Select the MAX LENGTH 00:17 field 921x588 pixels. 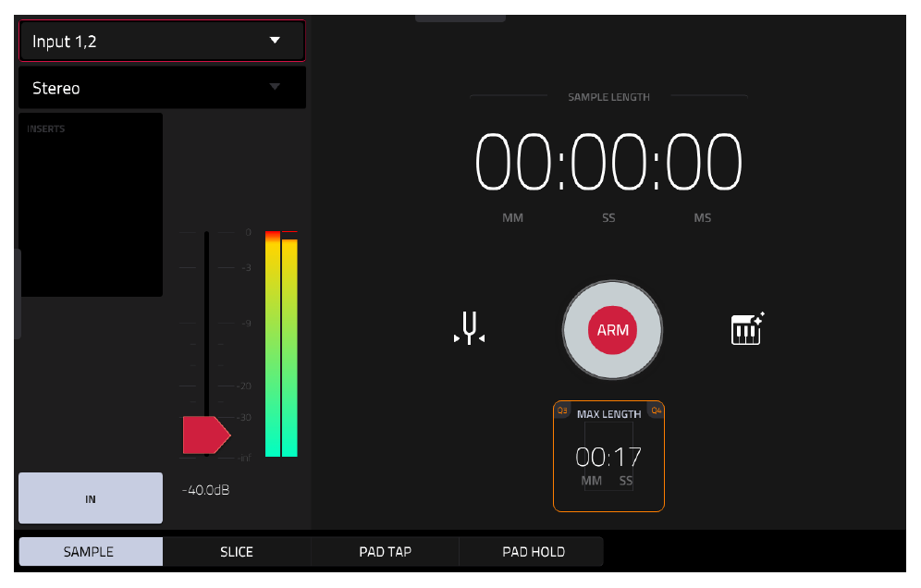(608, 457)
